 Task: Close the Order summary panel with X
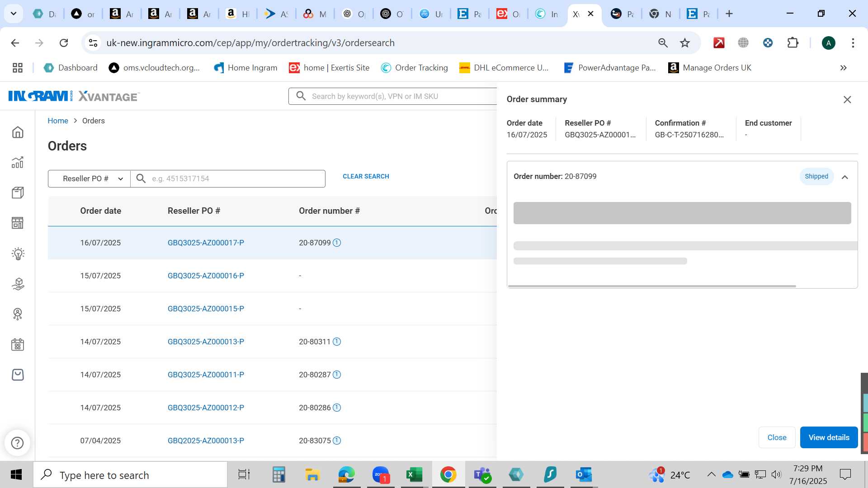(847, 99)
